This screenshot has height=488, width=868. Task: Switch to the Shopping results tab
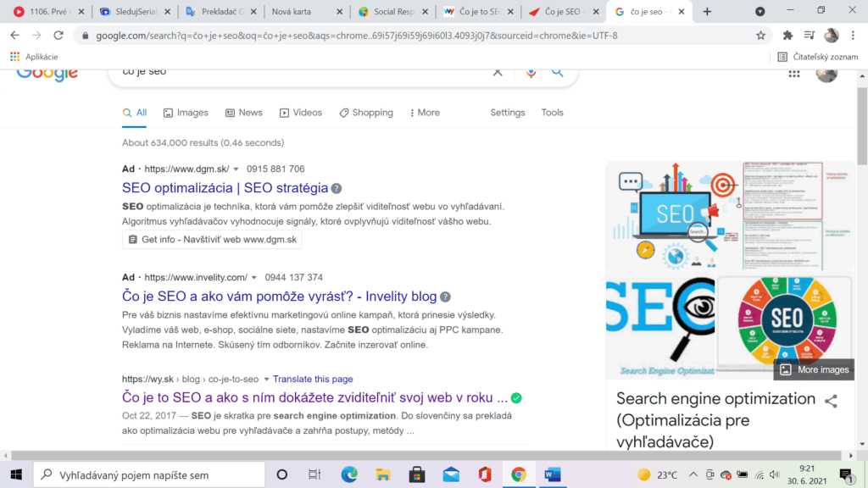(x=366, y=113)
